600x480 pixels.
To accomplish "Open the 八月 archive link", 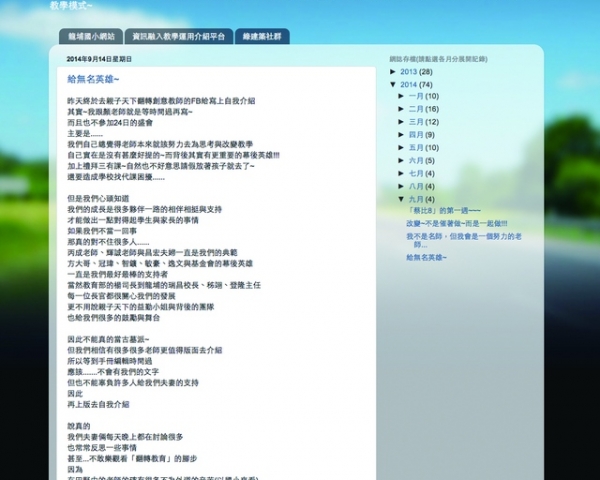I will pyautogui.click(x=416, y=186).
